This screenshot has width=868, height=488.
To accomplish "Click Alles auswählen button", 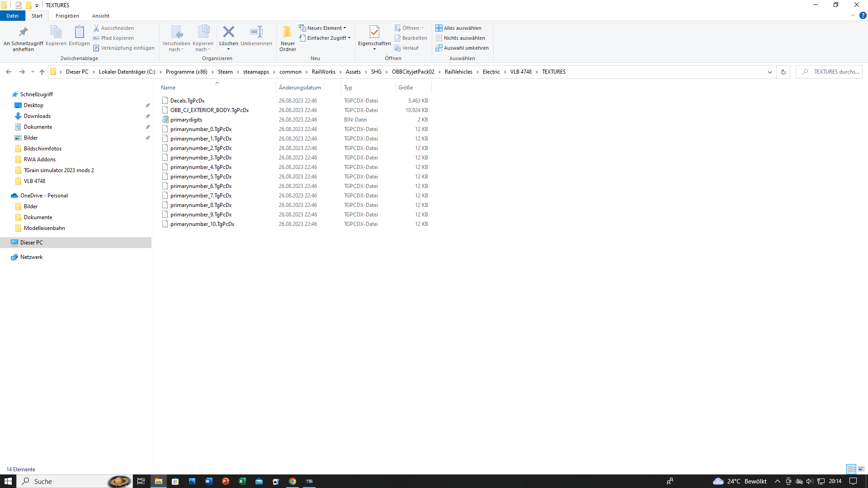I will pos(458,28).
